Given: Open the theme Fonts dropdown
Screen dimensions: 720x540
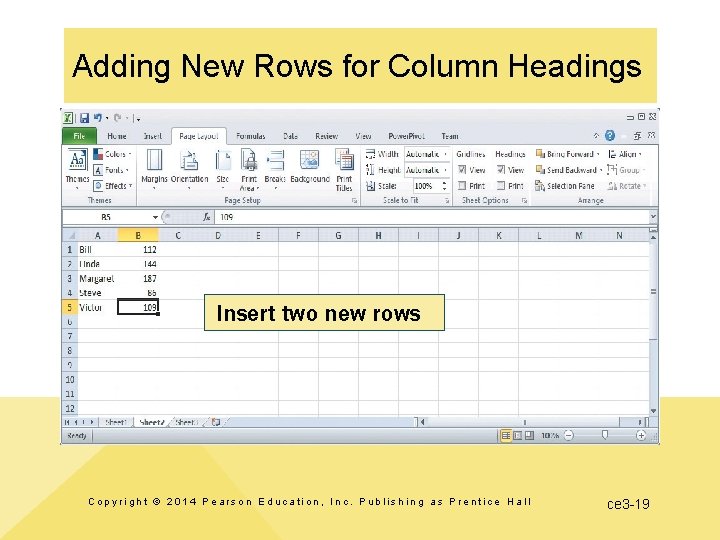Looking at the screenshot, I should 111,170.
